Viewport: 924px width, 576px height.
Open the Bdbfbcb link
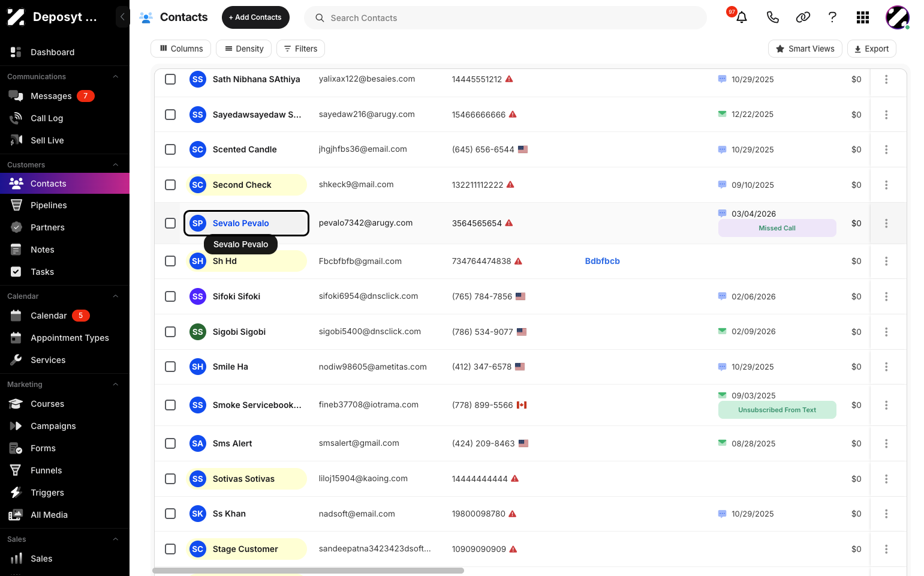tap(603, 261)
